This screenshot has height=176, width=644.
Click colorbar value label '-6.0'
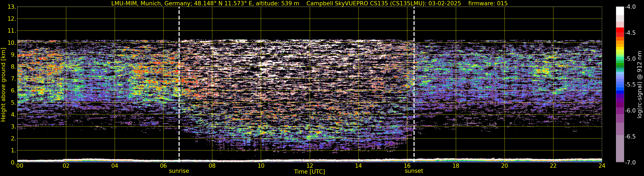pyautogui.click(x=630, y=110)
